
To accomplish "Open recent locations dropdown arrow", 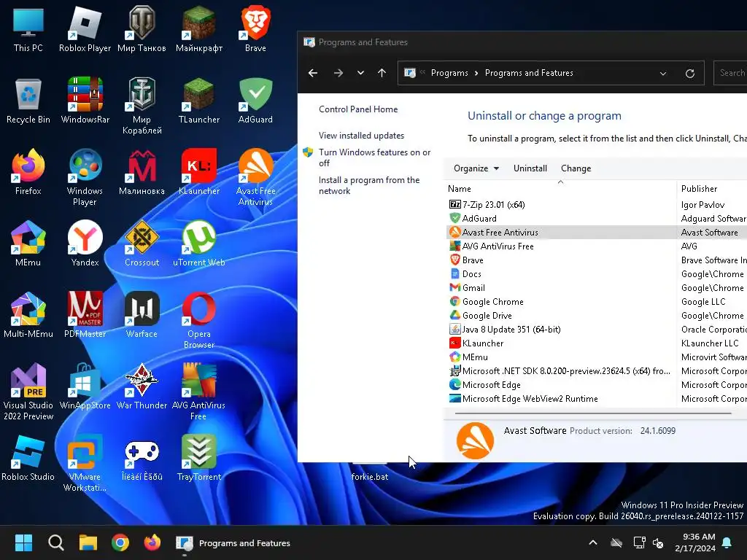I will tap(360, 73).
